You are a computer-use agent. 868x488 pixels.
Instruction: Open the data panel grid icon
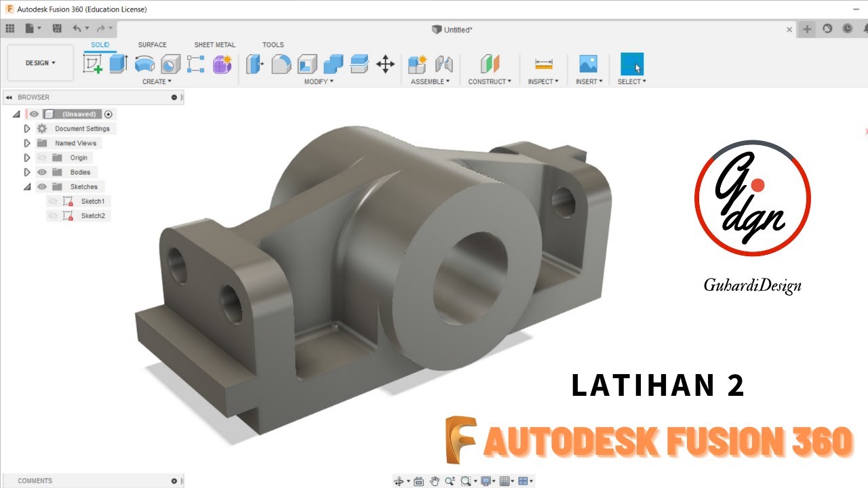(x=9, y=28)
